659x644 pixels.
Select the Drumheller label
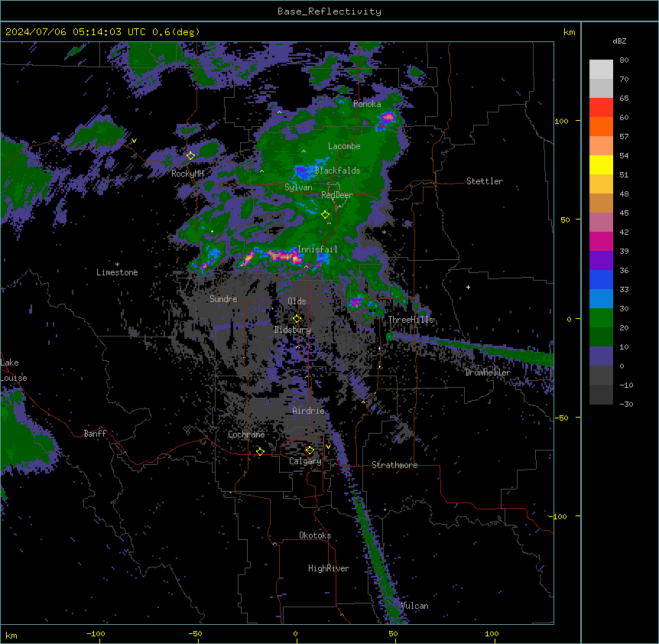coord(488,372)
